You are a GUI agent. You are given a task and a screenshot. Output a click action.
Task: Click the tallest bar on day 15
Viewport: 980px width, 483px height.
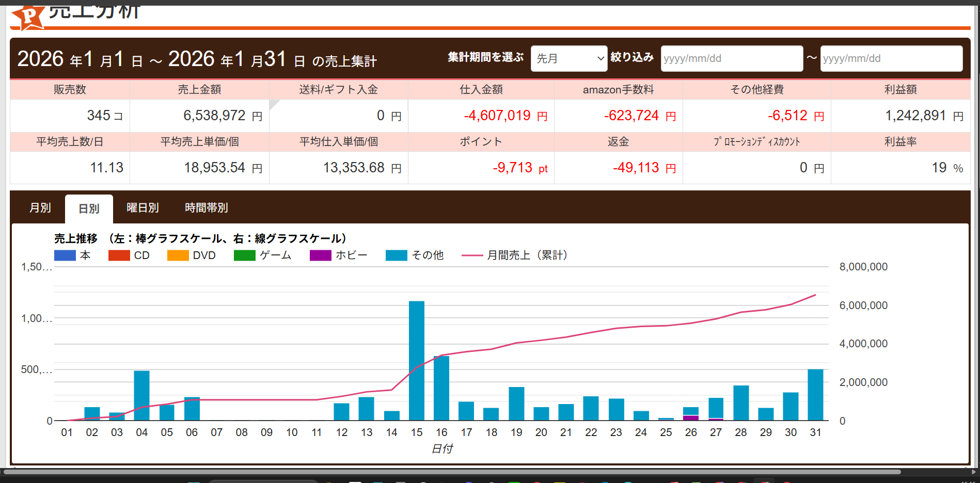pos(417,361)
